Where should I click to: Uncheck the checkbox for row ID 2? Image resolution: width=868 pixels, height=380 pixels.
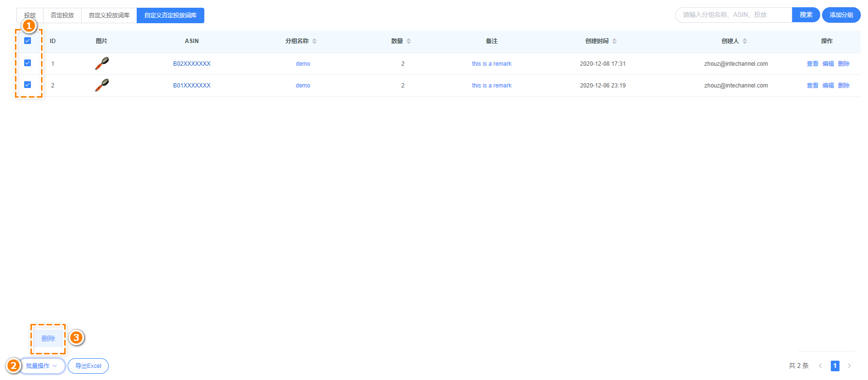click(28, 85)
